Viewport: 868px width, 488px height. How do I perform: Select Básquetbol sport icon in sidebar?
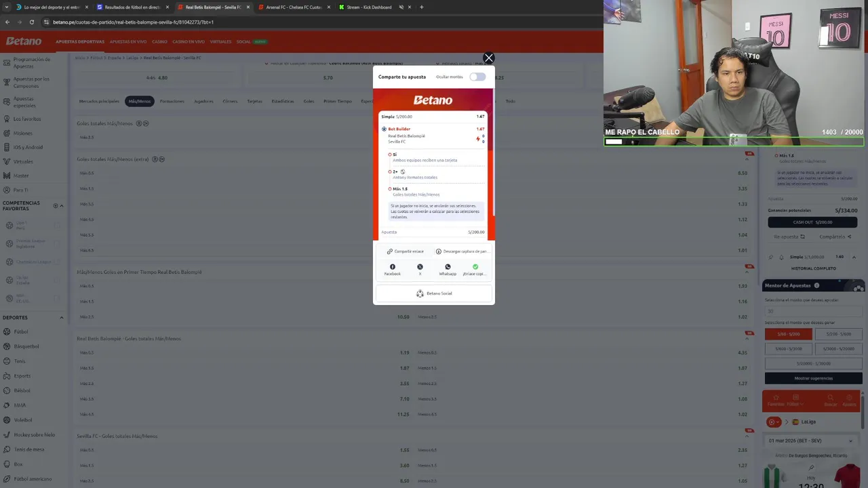pos(7,346)
